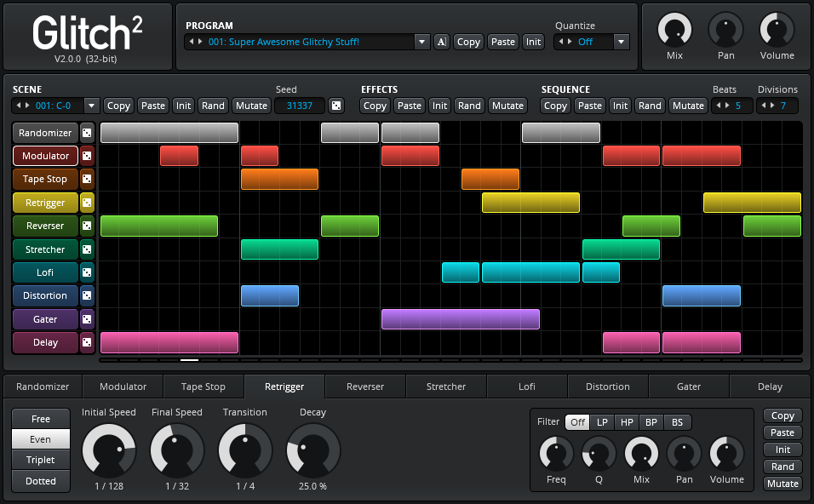Click the Seed number field
Image resolution: width=814 pixels, height=504 pixels.
pyautogui.click(x=300, y=106)
